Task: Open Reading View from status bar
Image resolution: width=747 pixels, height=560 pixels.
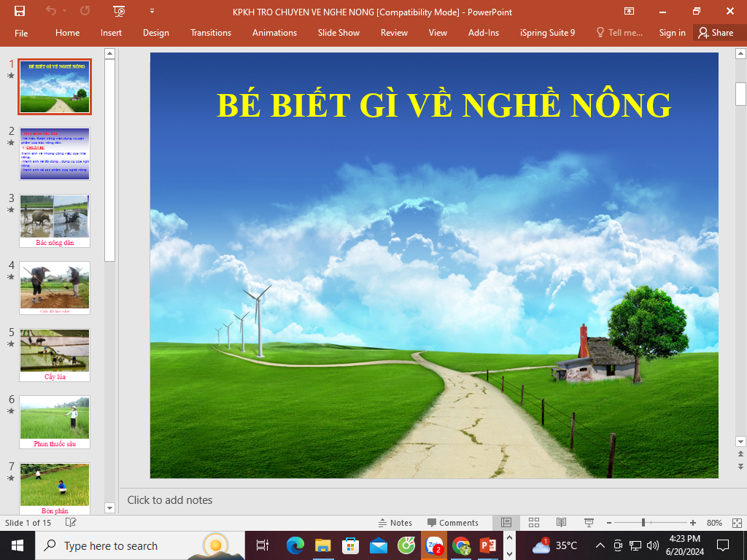Action: click(561, 523)
